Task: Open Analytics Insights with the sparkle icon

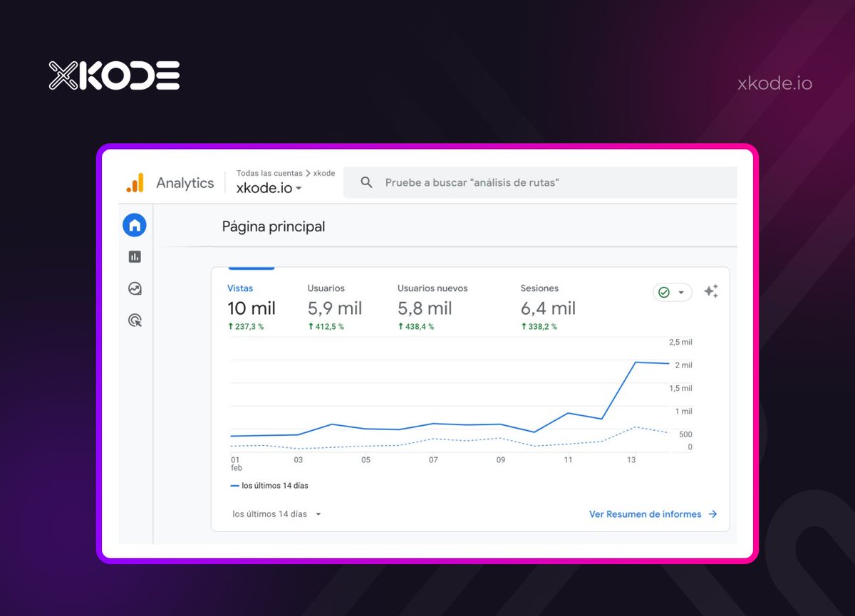Action: click(710, 291)
